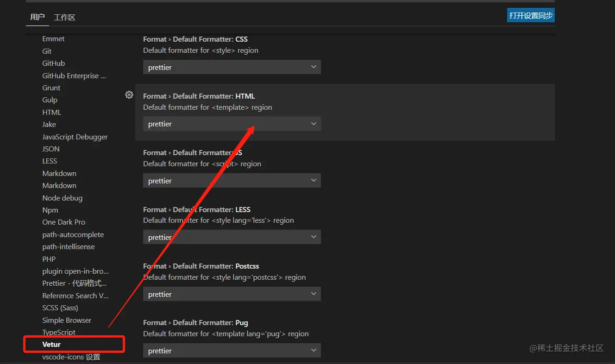Select PHP in the settings sidebar
The image size is (615, 364).
[49, 259]
